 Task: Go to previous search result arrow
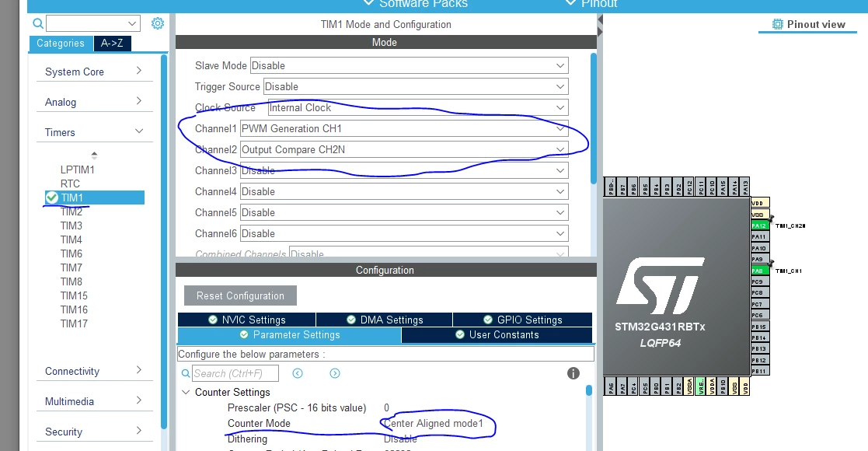pyautogui.click(x=298, y=373)
